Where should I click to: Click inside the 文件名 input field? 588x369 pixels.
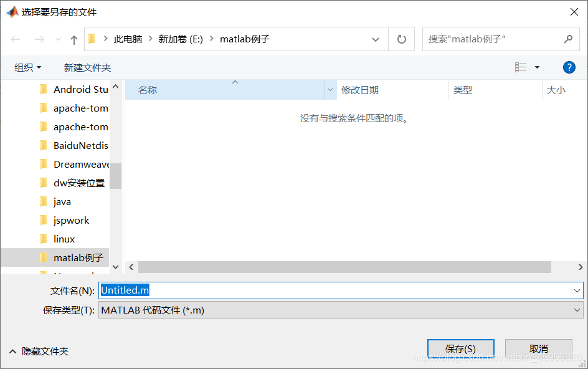[249, 290]
